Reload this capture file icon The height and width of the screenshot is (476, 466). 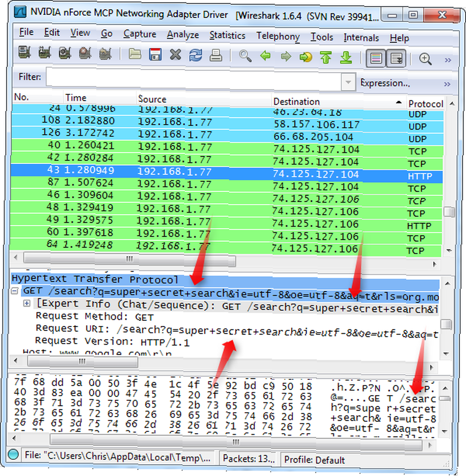(x=196, y=55)
